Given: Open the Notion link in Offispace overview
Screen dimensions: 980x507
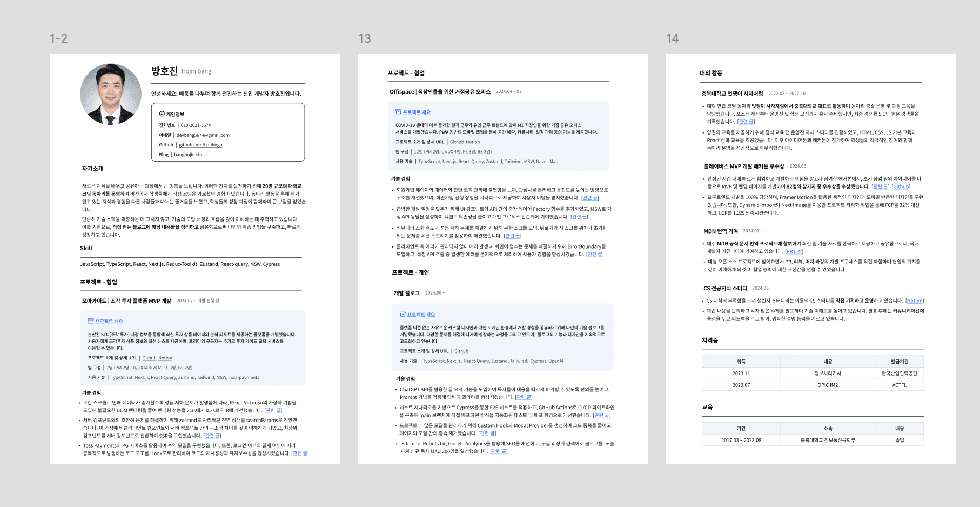Looking at the screenshot, I should (x=473, y=142).
